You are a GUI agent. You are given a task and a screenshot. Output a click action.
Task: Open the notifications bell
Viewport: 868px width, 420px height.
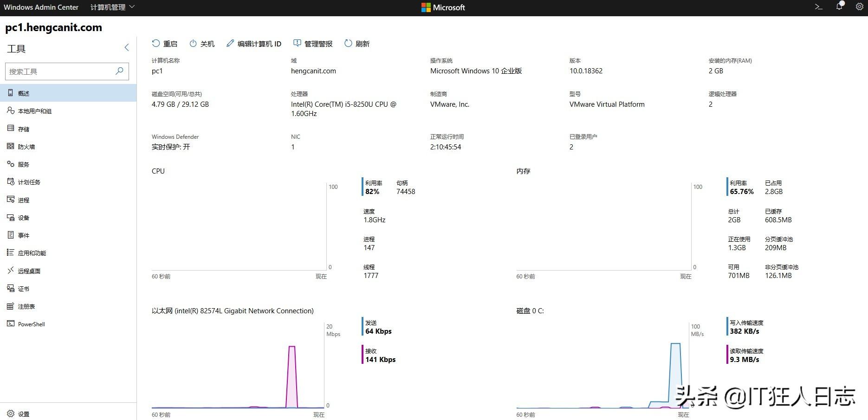point(839,6)
